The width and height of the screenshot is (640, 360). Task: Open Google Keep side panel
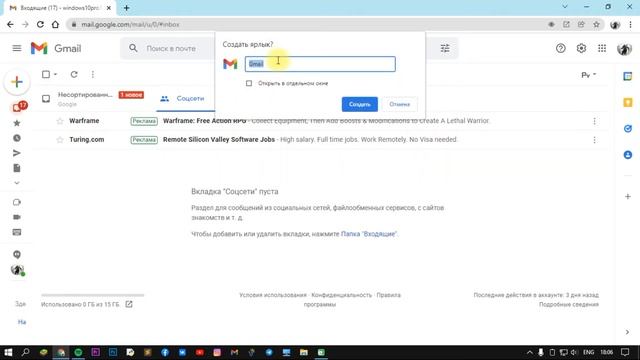[628, 102]
